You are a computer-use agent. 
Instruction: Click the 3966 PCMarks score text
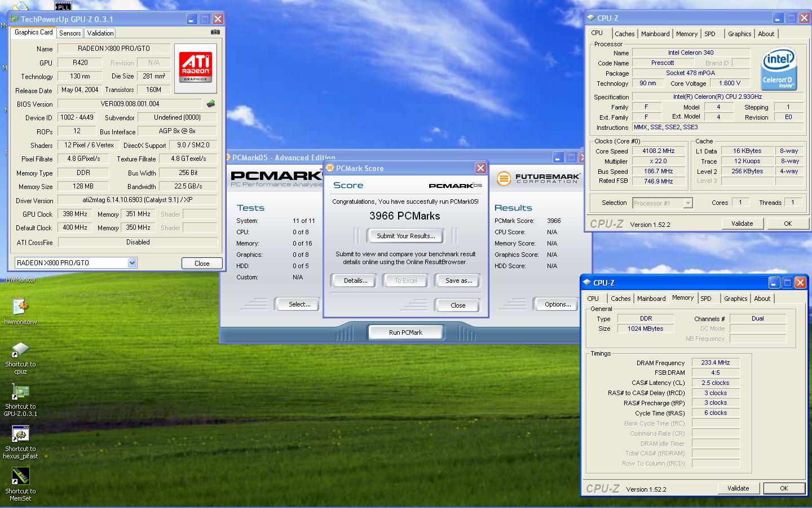(x=405, y=216)
